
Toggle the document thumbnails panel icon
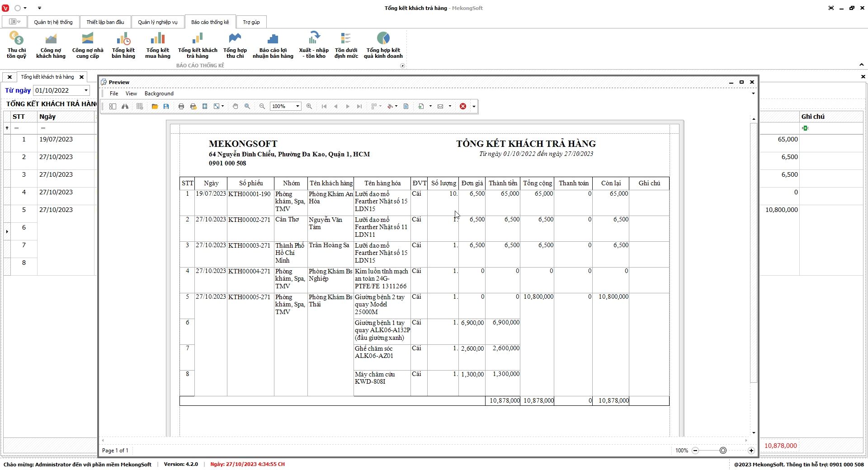(x=113, y=106)
